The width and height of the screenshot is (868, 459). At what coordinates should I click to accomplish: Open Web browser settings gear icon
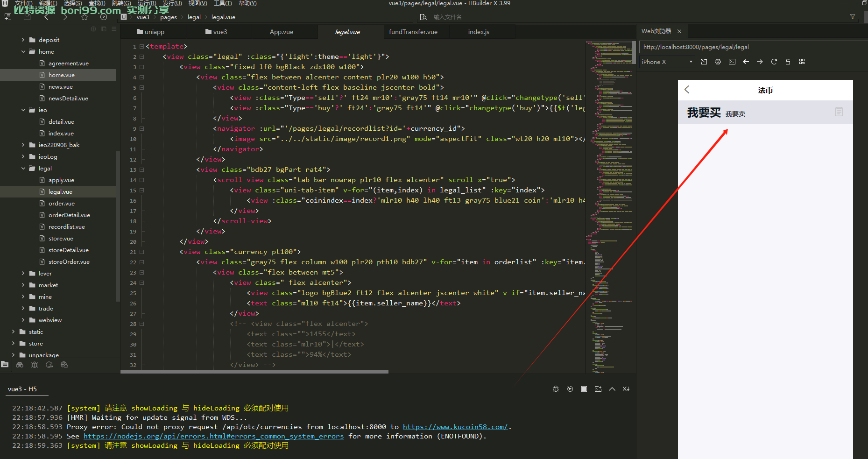click(718, 62)
